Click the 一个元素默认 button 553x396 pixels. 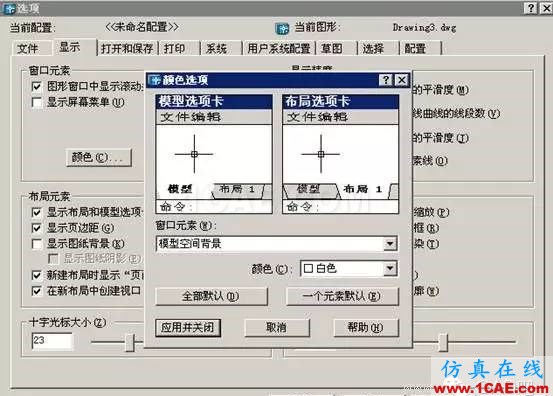[x=342, y=296]
